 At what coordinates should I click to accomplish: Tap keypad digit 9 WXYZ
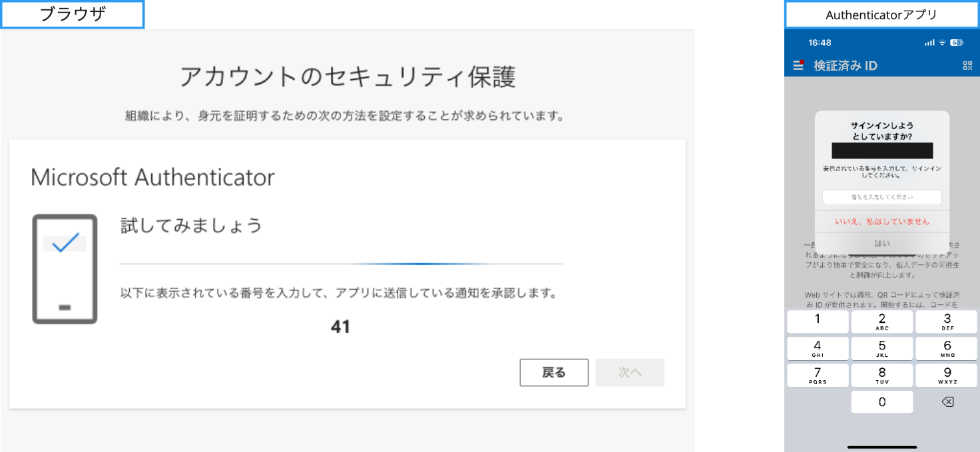[947, 375]
